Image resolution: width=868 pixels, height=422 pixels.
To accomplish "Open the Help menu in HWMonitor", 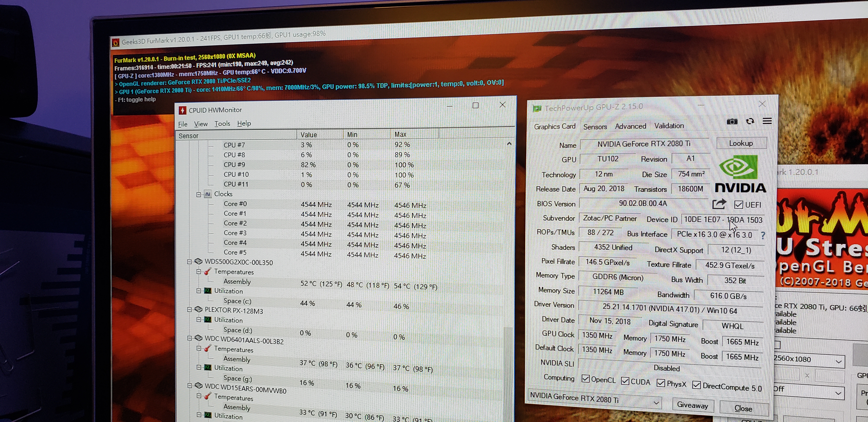I will tap(244, 123).
